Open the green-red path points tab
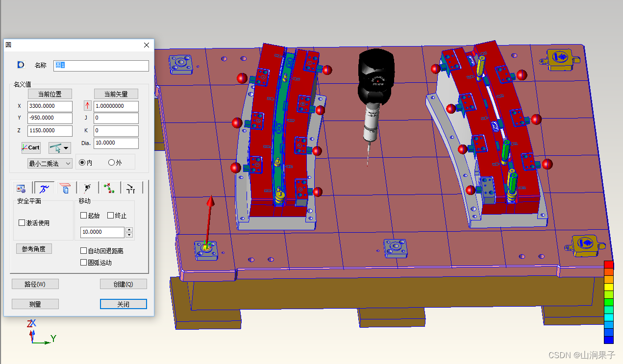This screenshot has width=623, height=364. [x=109, y=188]
